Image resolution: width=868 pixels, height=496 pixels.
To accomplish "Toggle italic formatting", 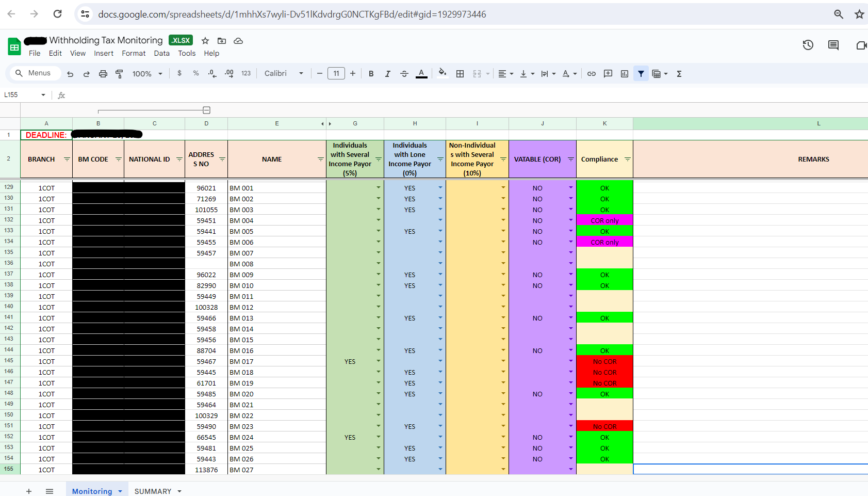I will pyautogui.click(x=387, y=74).
